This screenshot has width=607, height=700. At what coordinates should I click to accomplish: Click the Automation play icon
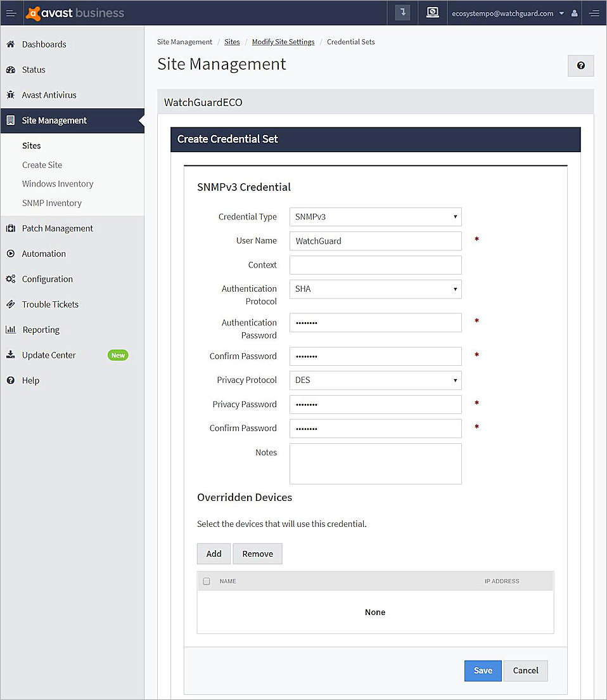[x=11, y=253]
